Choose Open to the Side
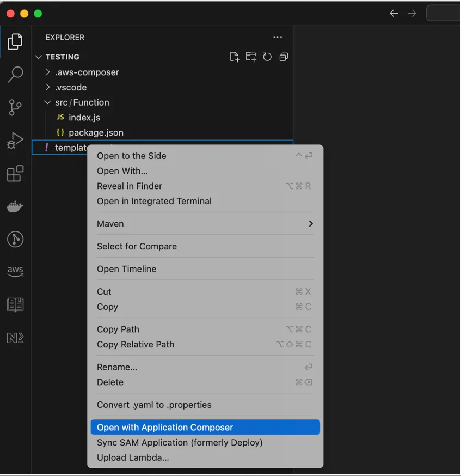 [205, 156]
